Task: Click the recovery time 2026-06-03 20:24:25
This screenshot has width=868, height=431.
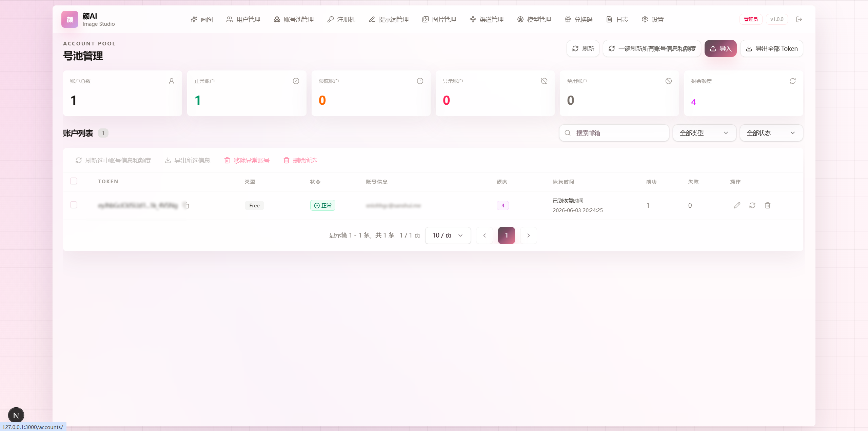Action: pyautogui.click(x=578, y=210)
